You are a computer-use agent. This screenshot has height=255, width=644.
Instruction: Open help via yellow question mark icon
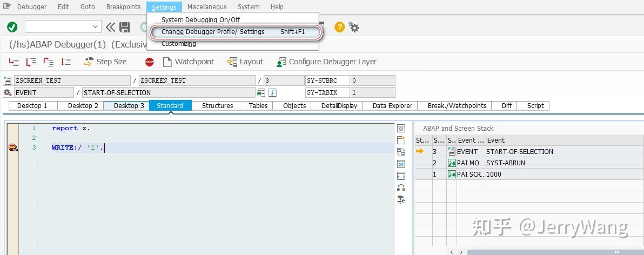click(x=339, y=28)
